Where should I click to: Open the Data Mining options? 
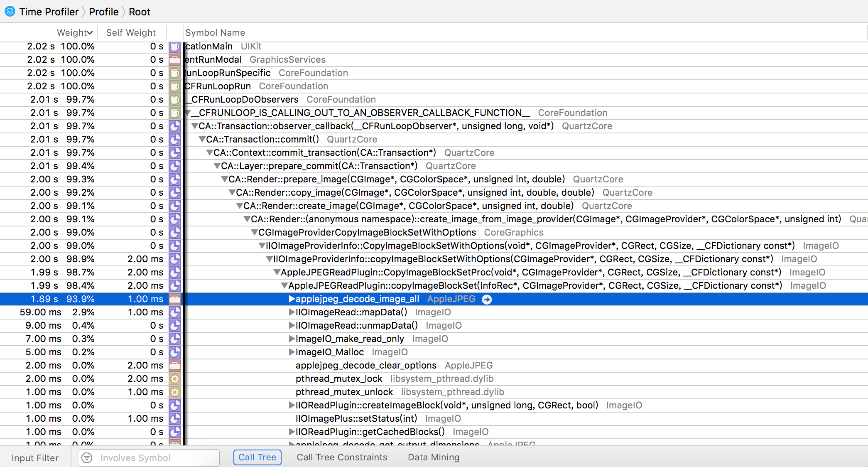[433, 457]
